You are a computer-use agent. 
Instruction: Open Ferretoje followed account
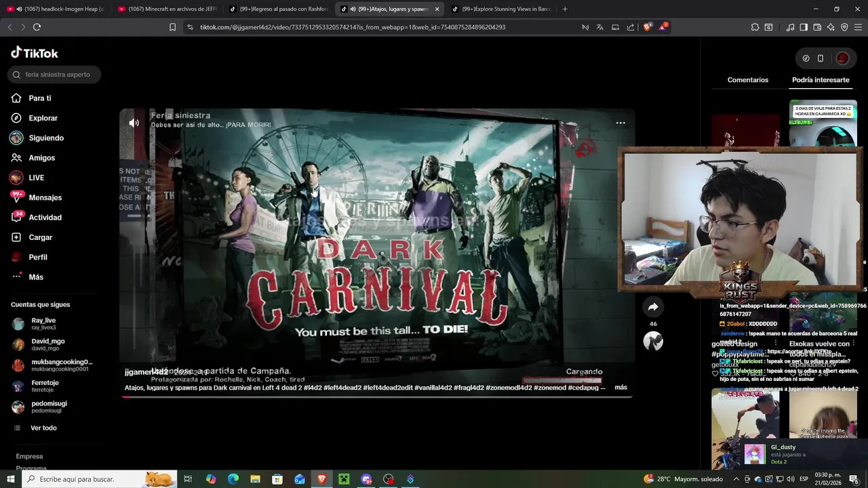pyautogui.click(x=45, y=386)
